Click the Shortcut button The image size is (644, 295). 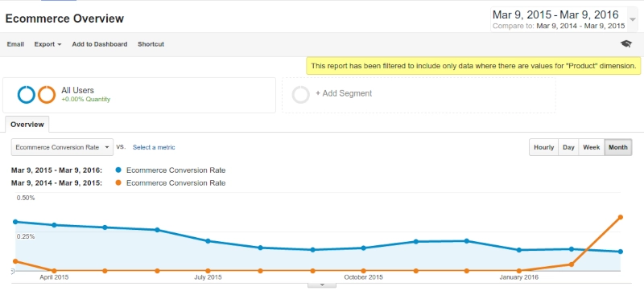pos(151,44)
